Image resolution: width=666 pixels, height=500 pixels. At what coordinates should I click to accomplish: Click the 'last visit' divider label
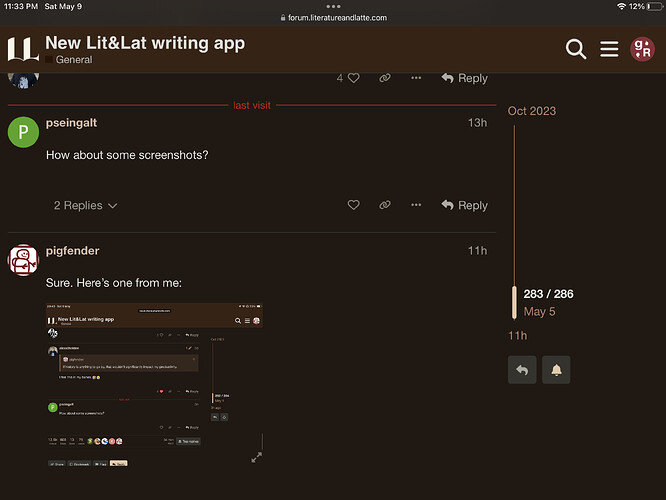point(252,105)
